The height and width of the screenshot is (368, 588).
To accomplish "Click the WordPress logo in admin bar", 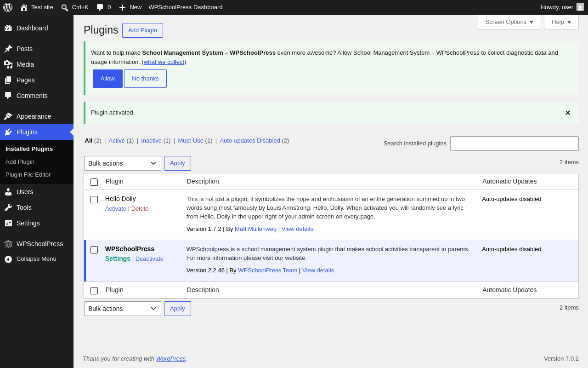I will pyautogui.click(x=8, y=7).
